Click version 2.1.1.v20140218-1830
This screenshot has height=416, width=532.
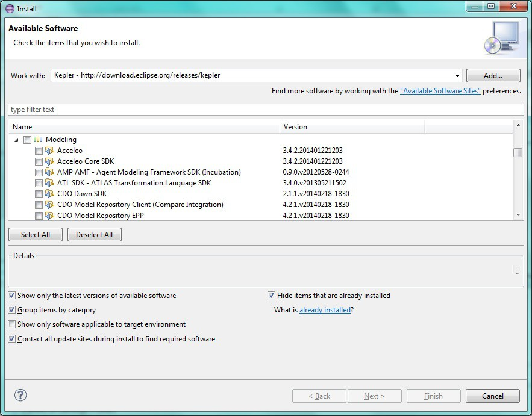(316, 194)
